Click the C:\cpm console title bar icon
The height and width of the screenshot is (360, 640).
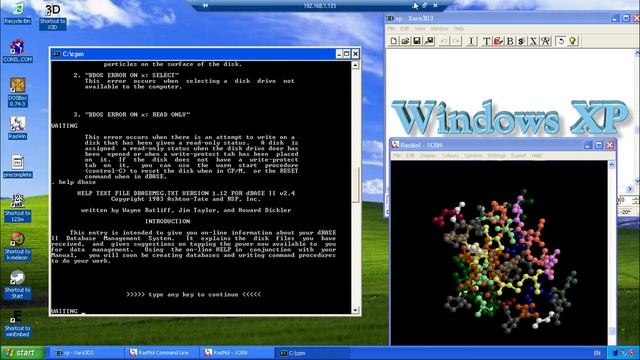click(x=56, y=54)
